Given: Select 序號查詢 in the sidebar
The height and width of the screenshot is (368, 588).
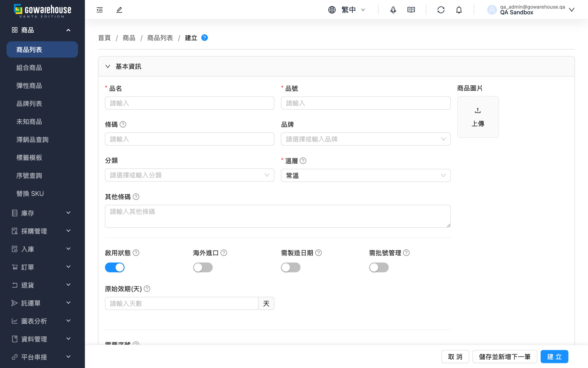Looking at the screenshot, I should click(42, 175).
